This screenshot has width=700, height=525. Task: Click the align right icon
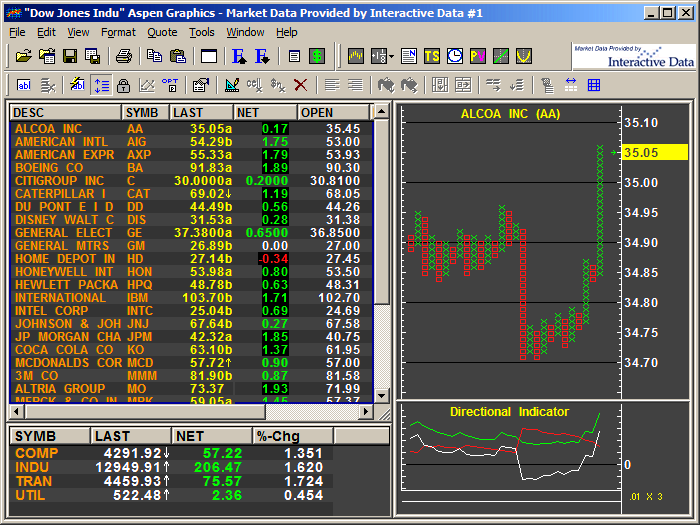coord(355,85)
